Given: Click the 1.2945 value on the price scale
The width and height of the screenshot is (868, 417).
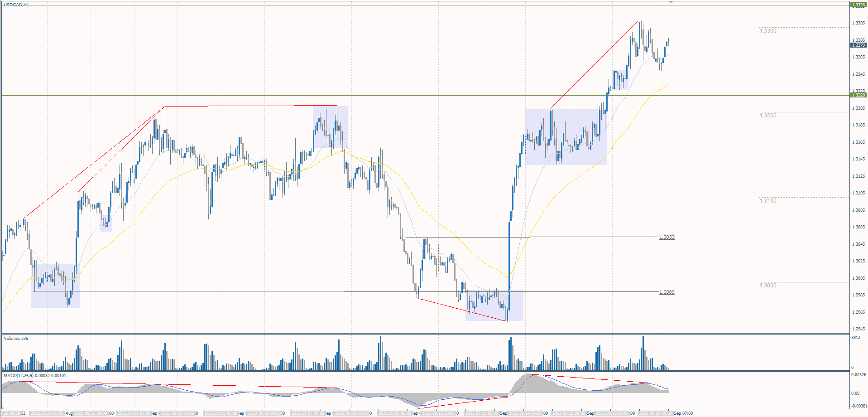Looking at the screenshot, I should pos(858,329).
